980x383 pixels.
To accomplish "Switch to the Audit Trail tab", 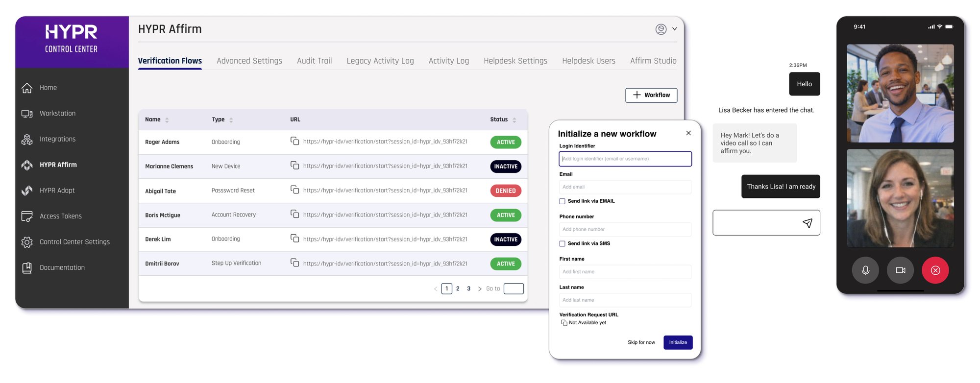I will point(314,61).
